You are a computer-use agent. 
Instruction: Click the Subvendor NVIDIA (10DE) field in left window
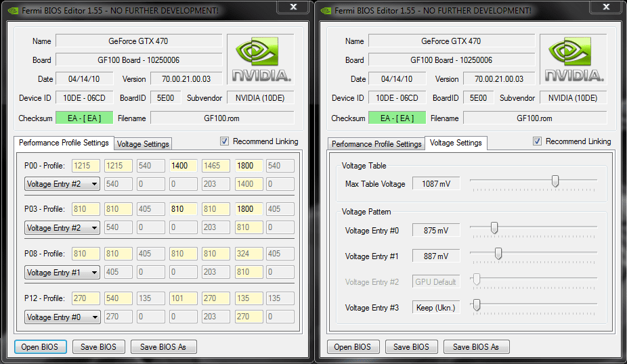pyautogui.click(x=260, y=98)
